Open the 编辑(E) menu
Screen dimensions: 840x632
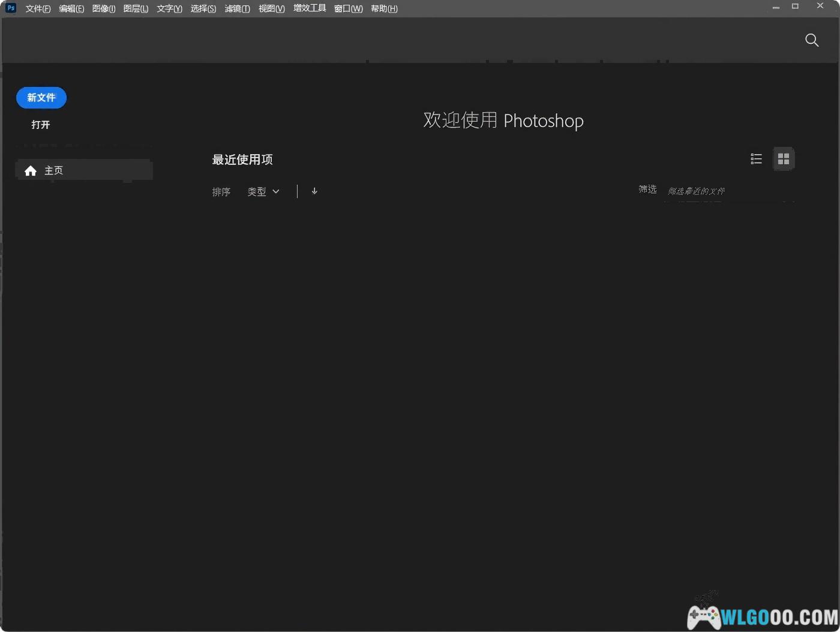pyautogui.click(x=71, y=8)
